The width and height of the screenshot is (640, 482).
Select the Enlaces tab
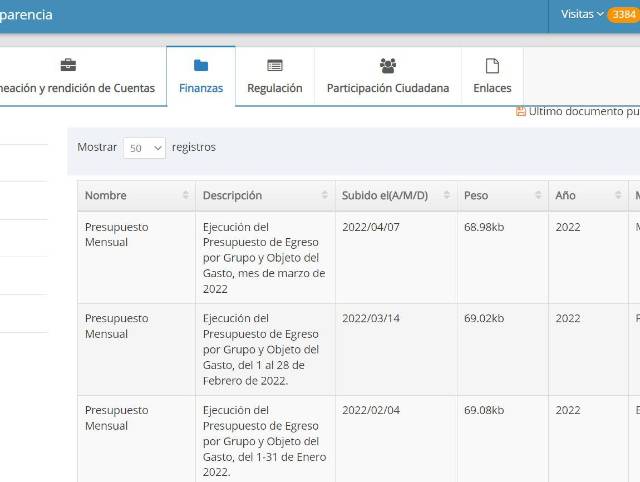tap(492, 88)
